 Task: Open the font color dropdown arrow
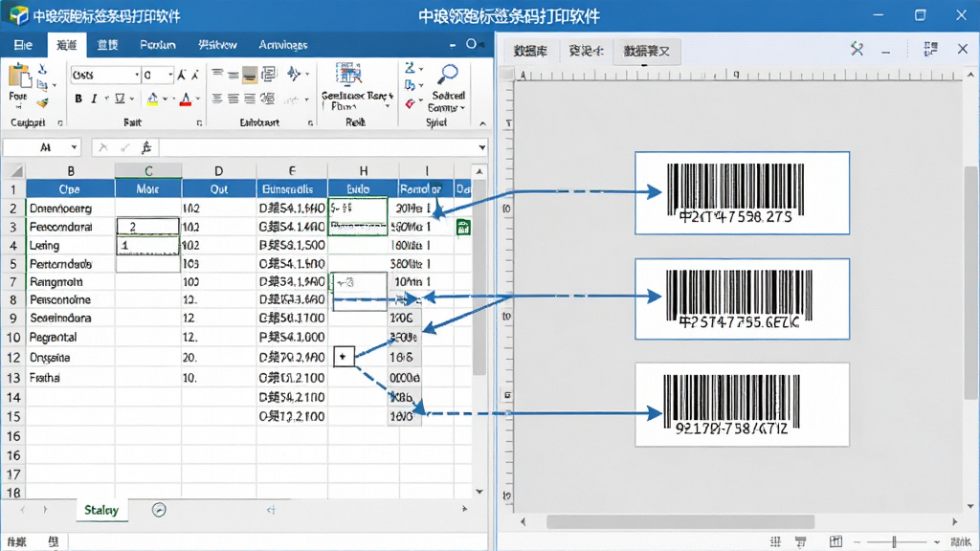tap(197, 99)
